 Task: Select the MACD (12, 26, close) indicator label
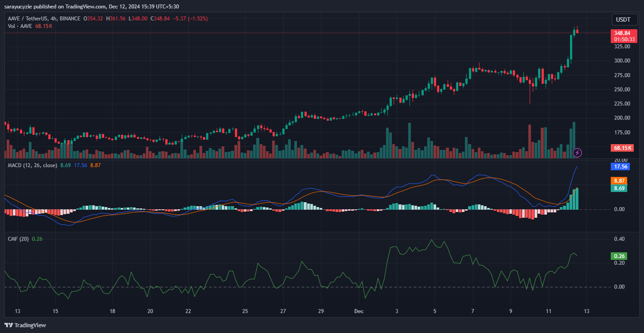(31, 165)
